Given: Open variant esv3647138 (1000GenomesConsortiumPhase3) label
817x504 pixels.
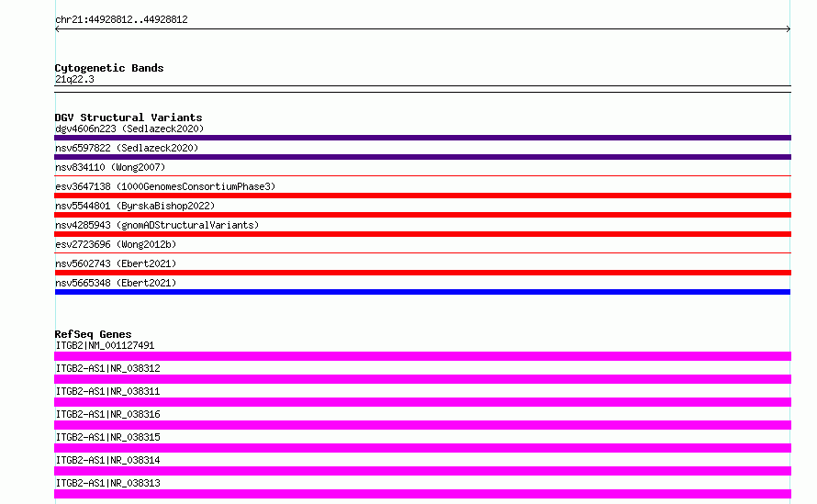Looking at the screenshot, I should point(165,186).
